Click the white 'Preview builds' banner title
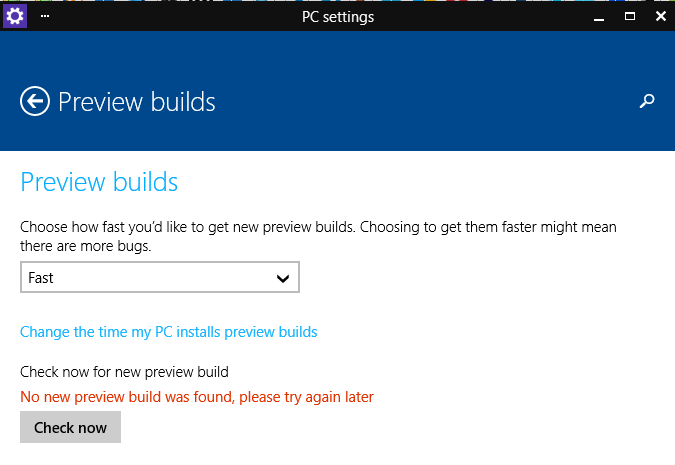Image resolution: width=675 pixels, height=465 pixels. coord(137,102)
